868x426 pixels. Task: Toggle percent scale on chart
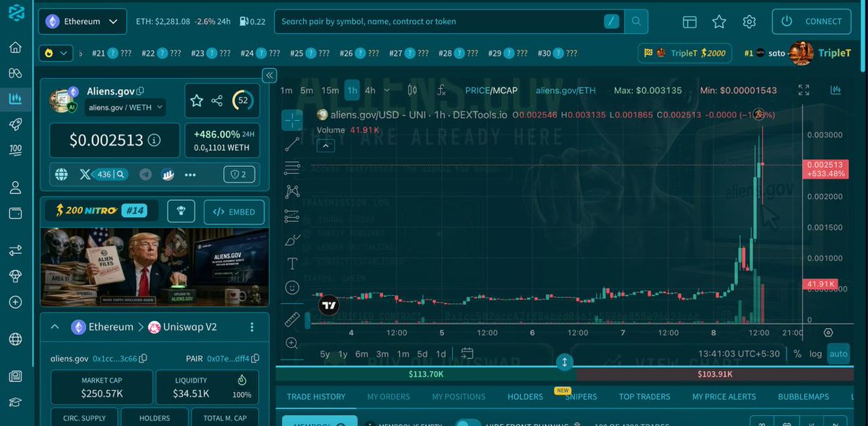coord(797,354)
